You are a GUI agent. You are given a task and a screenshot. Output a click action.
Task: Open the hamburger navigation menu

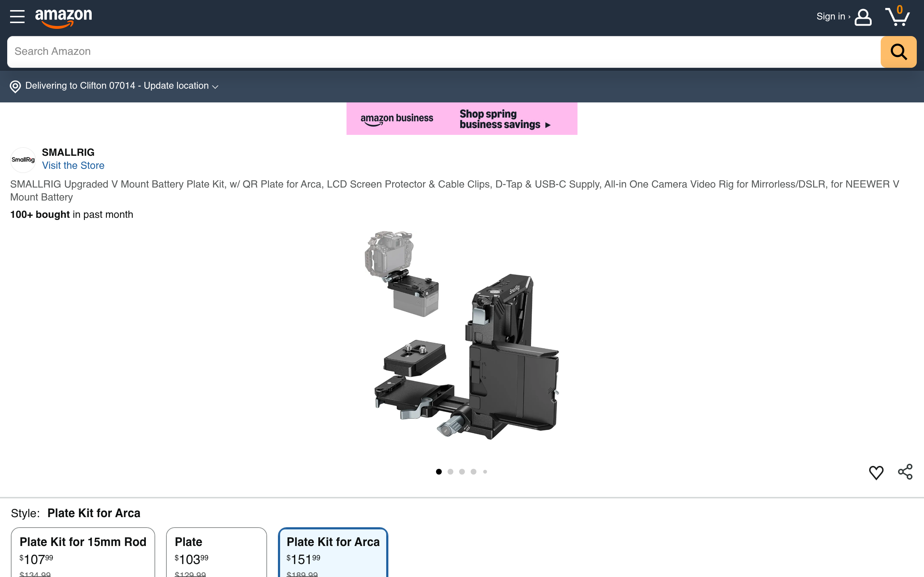[x=17, y=17]
